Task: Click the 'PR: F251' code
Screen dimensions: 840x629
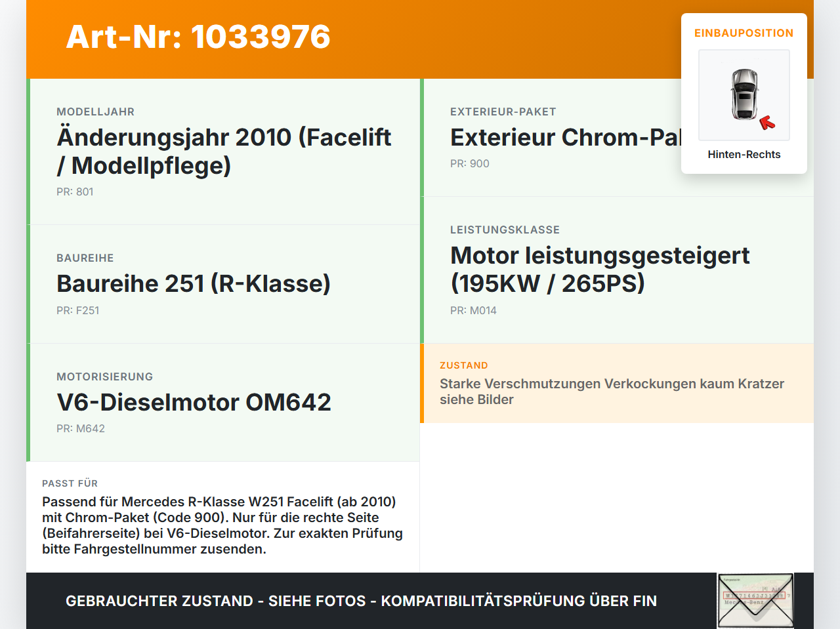Action: click(x=78, y=310)
